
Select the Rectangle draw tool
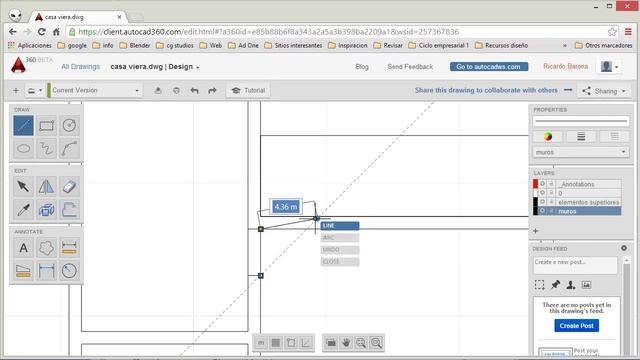coord(46,126)
